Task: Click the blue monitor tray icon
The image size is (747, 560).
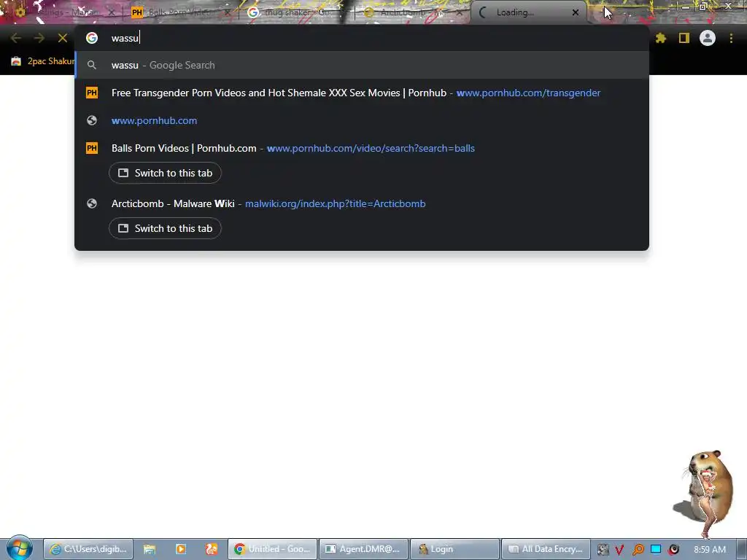Action: point(656,549)
